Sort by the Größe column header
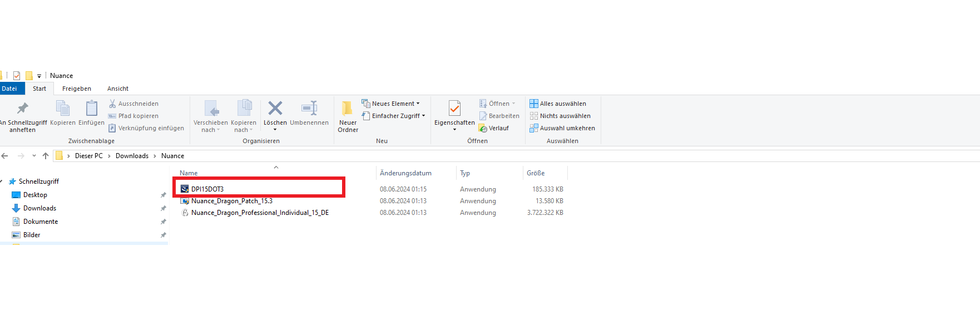Viewport: 980px width, 314px height. (536, 173)
